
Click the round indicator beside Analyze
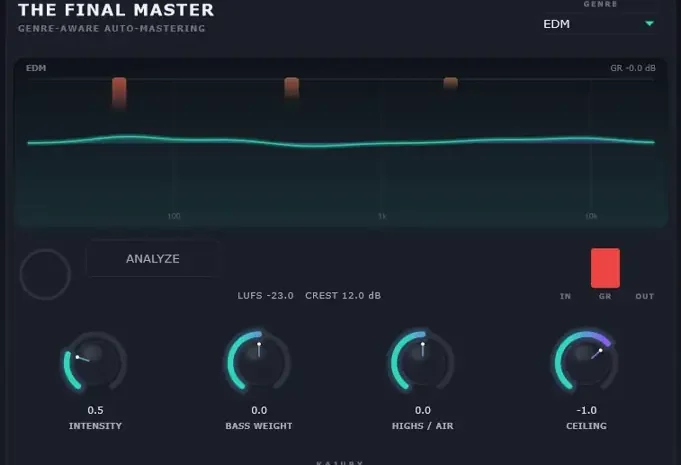click(45, 274)
